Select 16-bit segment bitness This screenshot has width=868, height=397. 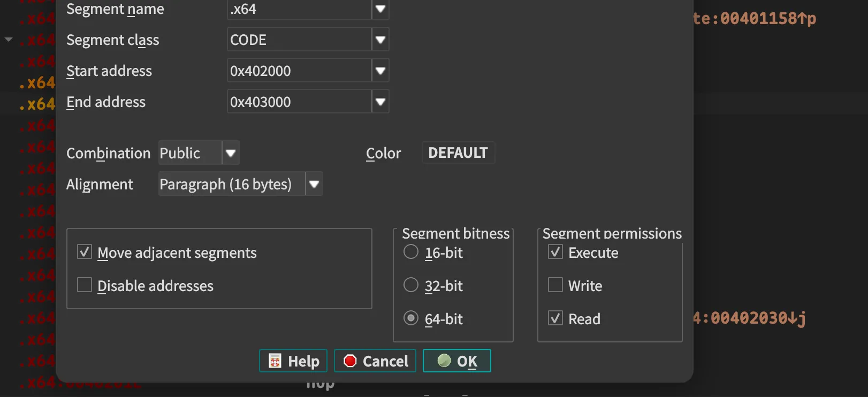pos(411,252)
